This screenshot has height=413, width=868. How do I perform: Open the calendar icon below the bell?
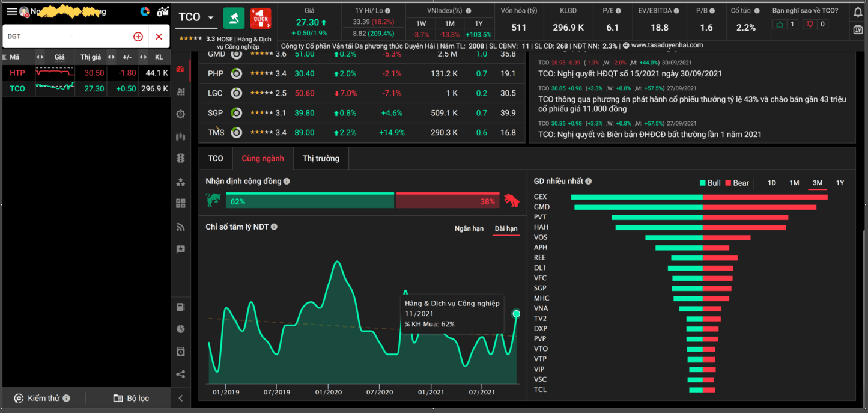pyautogui.click(x=858, y=30)
